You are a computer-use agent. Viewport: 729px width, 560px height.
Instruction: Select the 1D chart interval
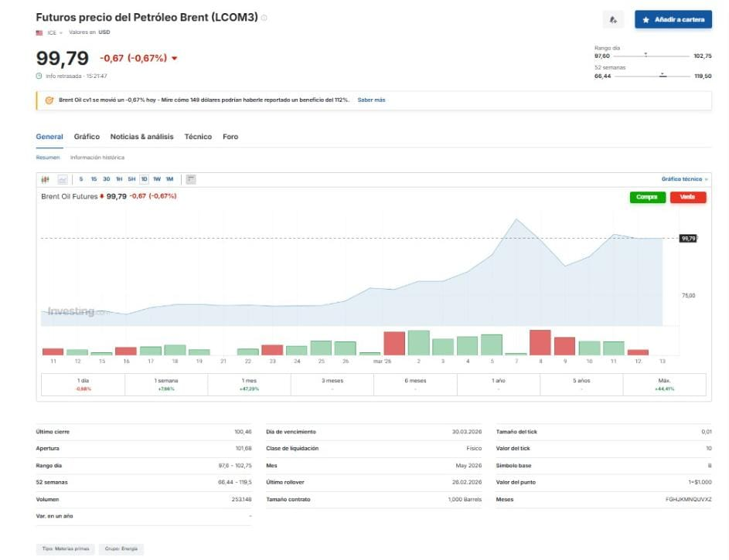(x=144, y=179)
